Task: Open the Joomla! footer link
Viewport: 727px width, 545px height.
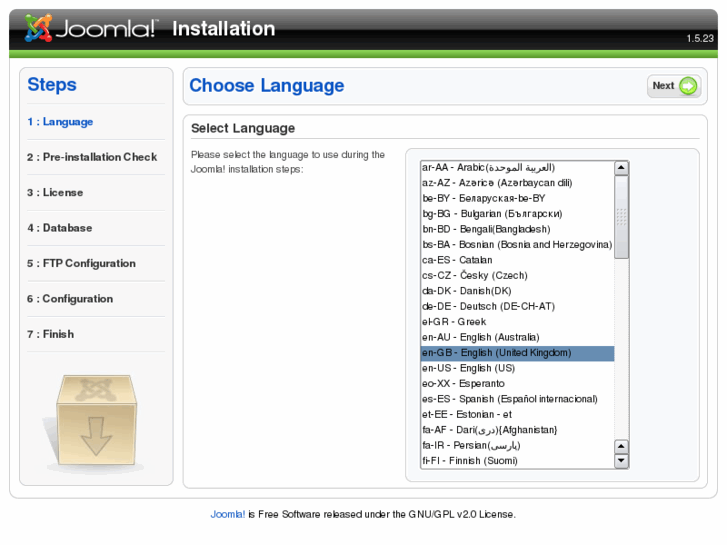Action: coord(228,514)
